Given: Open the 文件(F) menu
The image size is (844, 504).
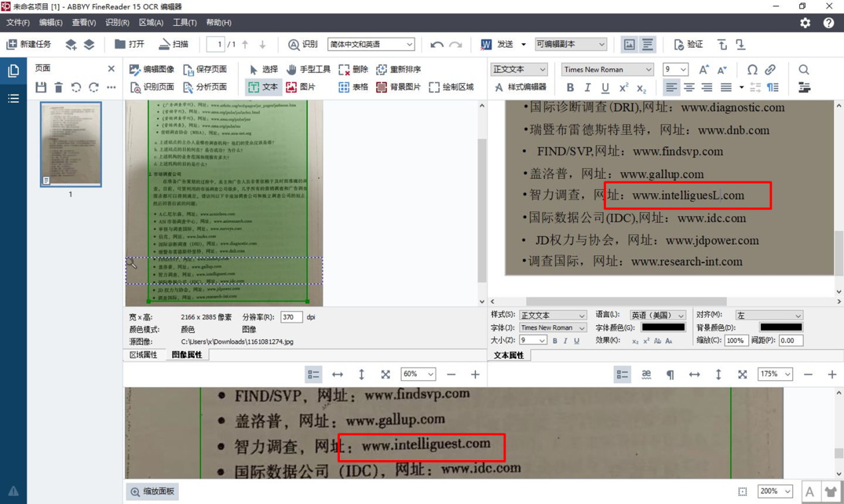Looking at the screenshot, I should pyautogui.click(x=18, y=23).
